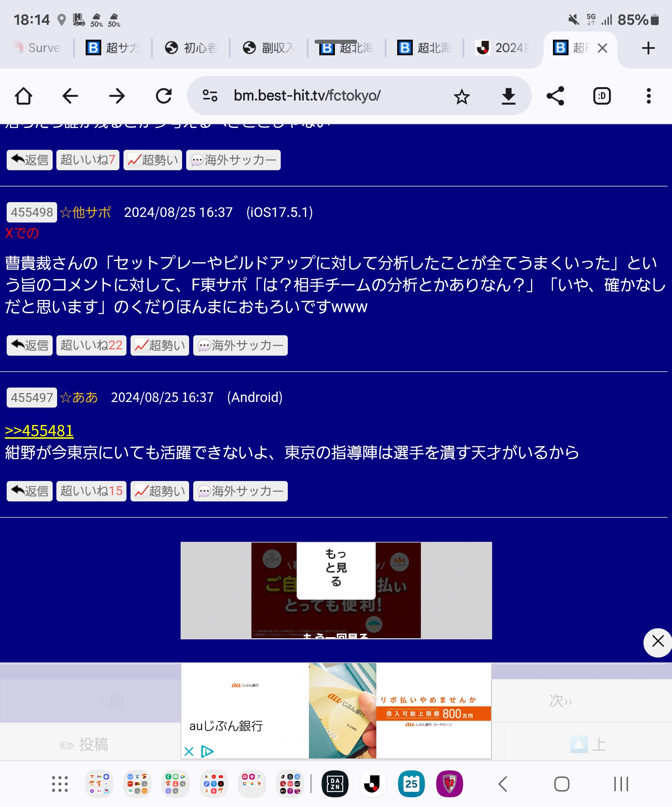Open browser three-dot menu
This screenshot has height=807, width=672.
pyautogui.click(x=649, y=96)
